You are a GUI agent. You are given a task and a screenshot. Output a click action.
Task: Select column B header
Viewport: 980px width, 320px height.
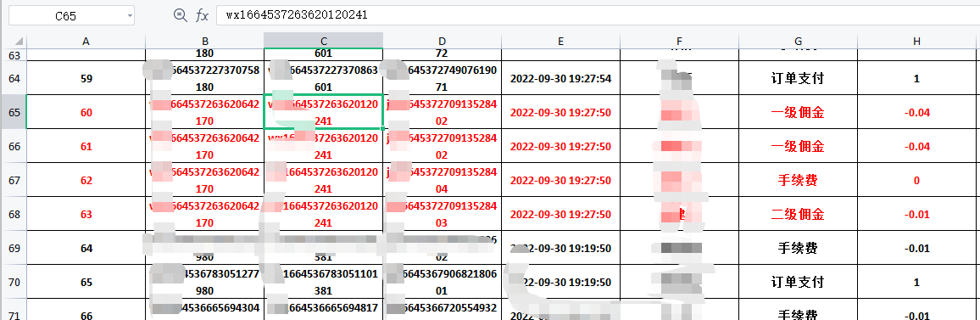(204, 41)
